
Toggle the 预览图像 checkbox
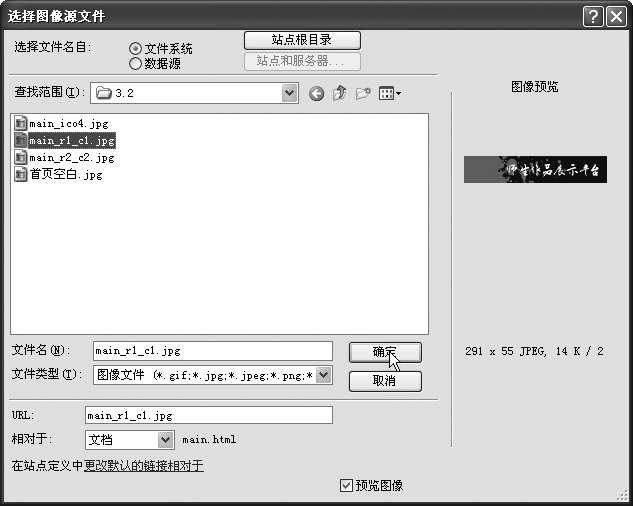[346, 485]
